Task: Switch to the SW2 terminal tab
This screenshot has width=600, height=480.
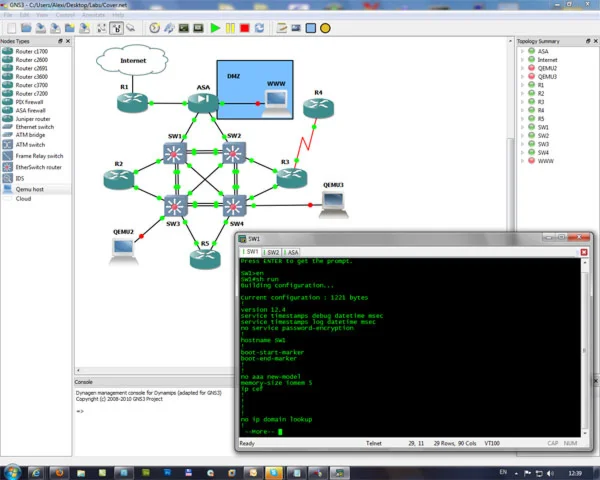Action: [x=273, y=253]
